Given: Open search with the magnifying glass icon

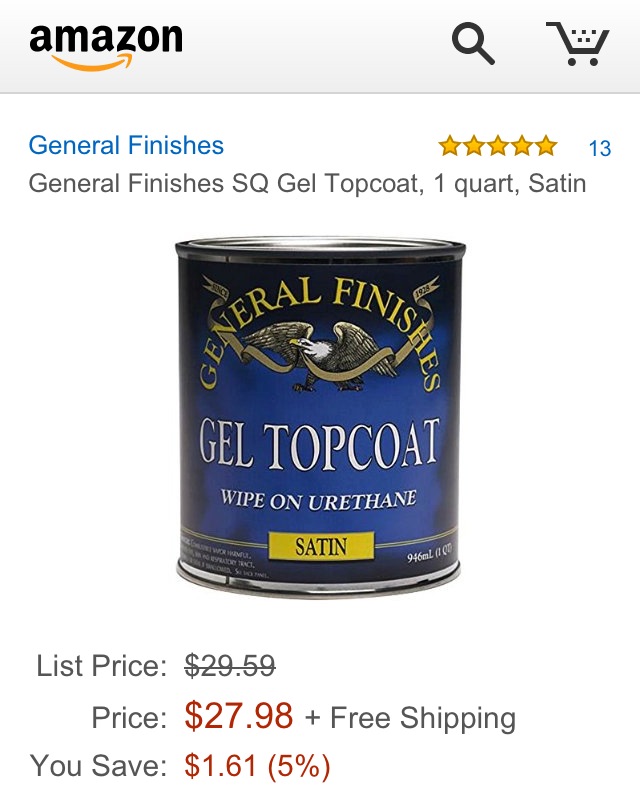Looking at the screenshot, I should (473, 45).
